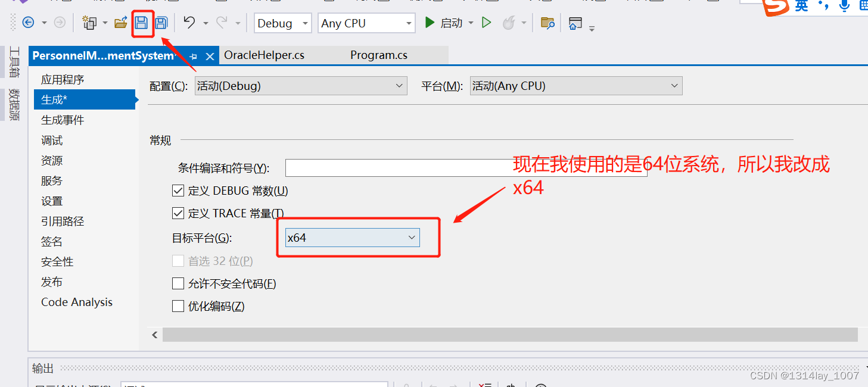Open the OracleHelper.cs tab
Image resolution: width=868 pixels, height=387 pixels.
point(264,55)
